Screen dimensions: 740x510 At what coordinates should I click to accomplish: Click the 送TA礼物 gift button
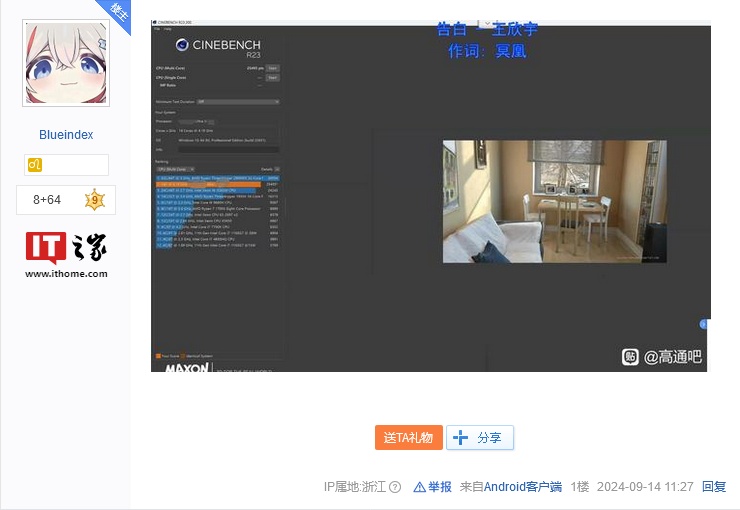point(408,438)
